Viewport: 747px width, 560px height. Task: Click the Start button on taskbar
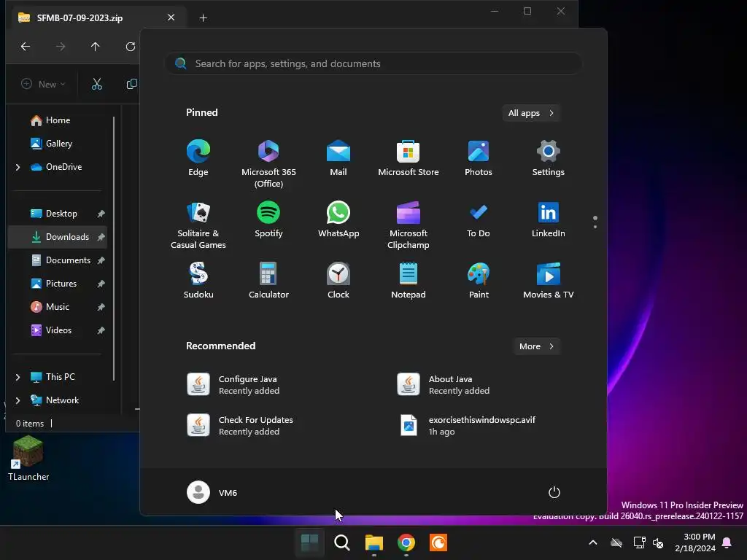point(309,542)
